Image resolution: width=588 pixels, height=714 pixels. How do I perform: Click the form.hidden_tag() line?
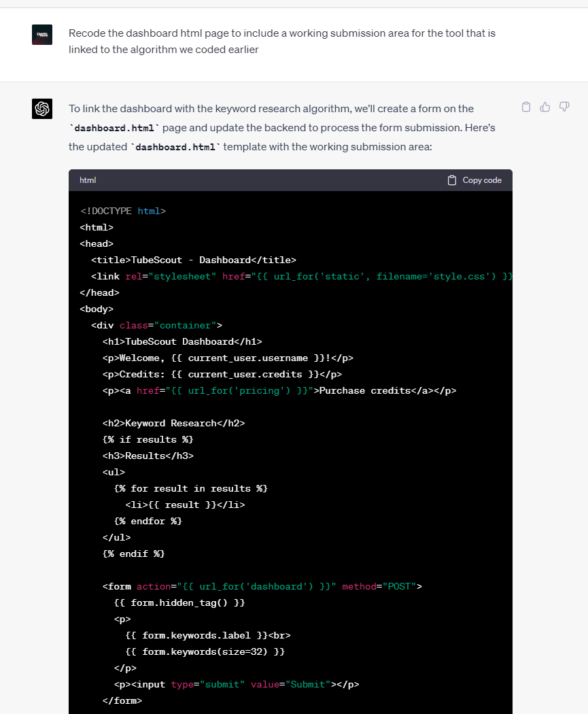tap(179, 603)
